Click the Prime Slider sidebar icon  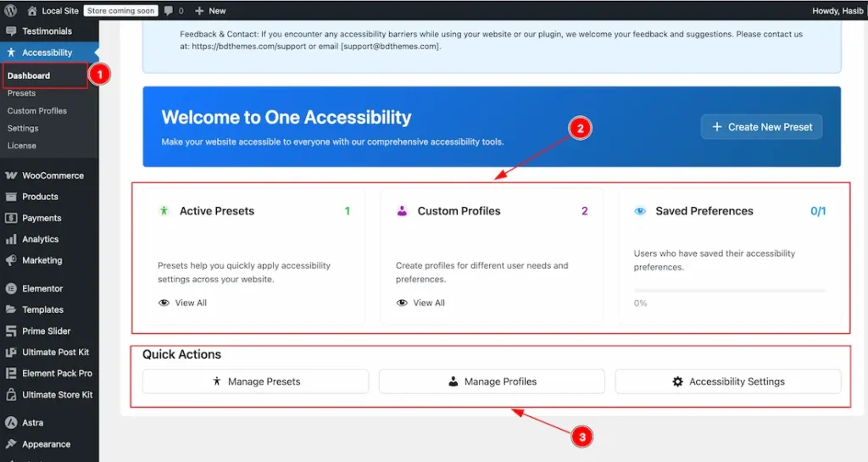pyautogui.click(x=11, y=331)
